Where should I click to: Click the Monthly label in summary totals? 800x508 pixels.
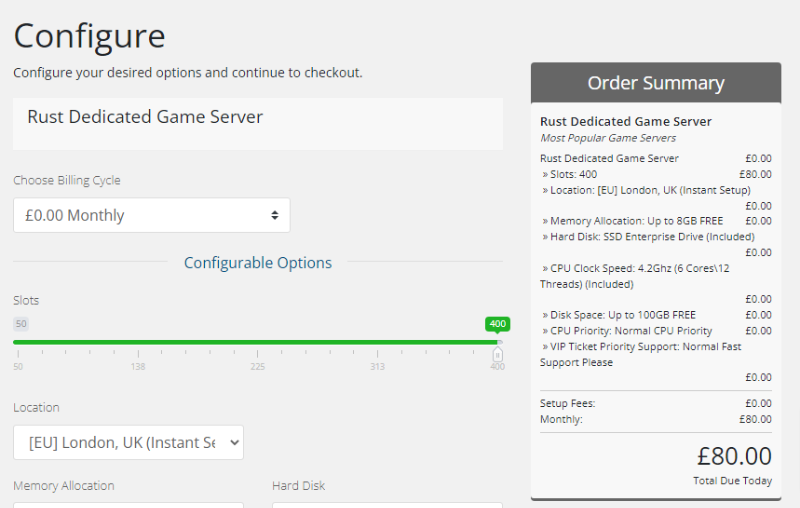click(x=561, y=419)
